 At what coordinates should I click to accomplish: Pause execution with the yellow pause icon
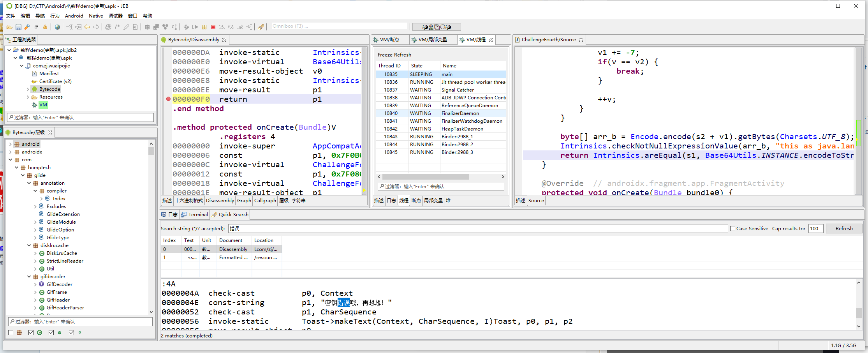(x=204, y=27)
